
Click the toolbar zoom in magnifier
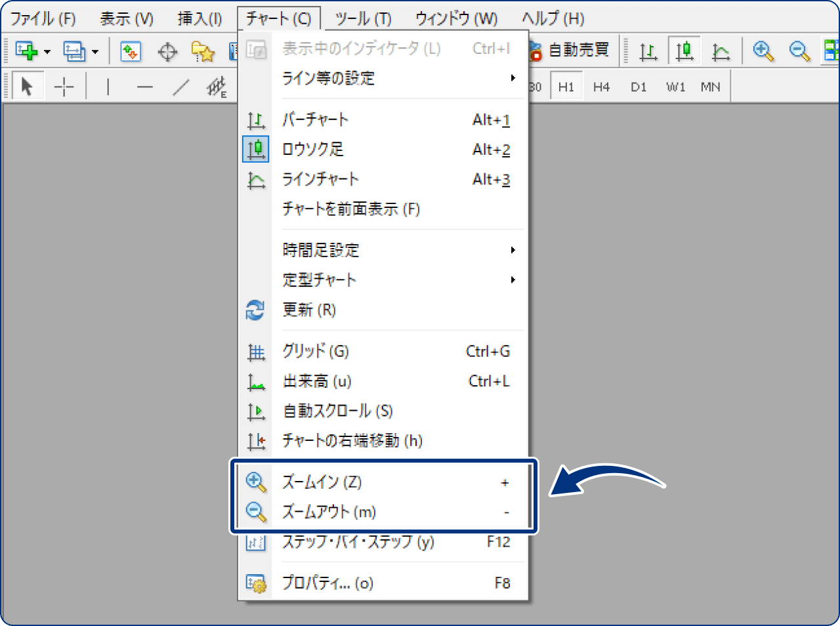pos(763,51)
